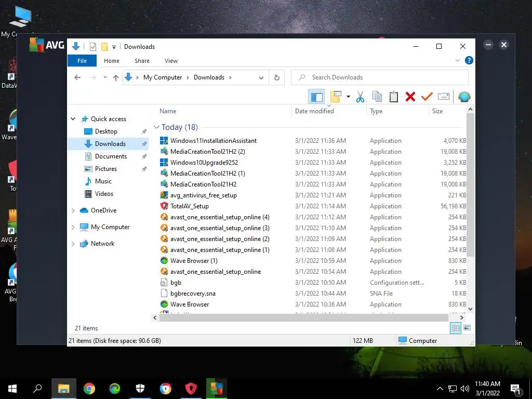532x399 pixels.
Task: Click the red X Delete icon
Action: click(410, 97)
